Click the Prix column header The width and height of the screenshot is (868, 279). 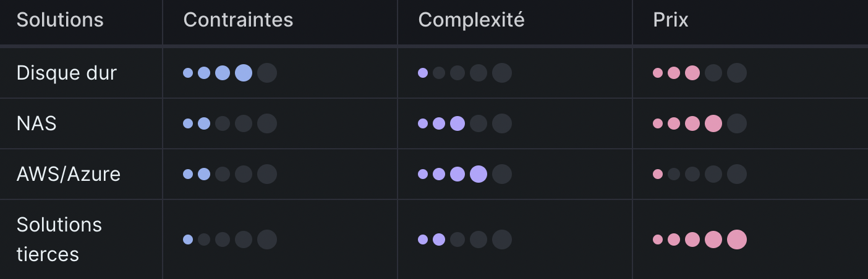click(x=670, y=20)
